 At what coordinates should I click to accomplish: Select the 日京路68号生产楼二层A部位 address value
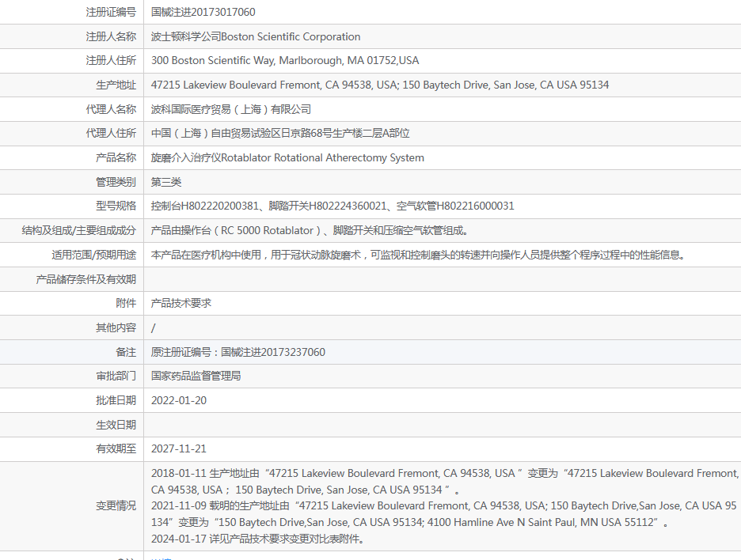click(x=280, y=133)
